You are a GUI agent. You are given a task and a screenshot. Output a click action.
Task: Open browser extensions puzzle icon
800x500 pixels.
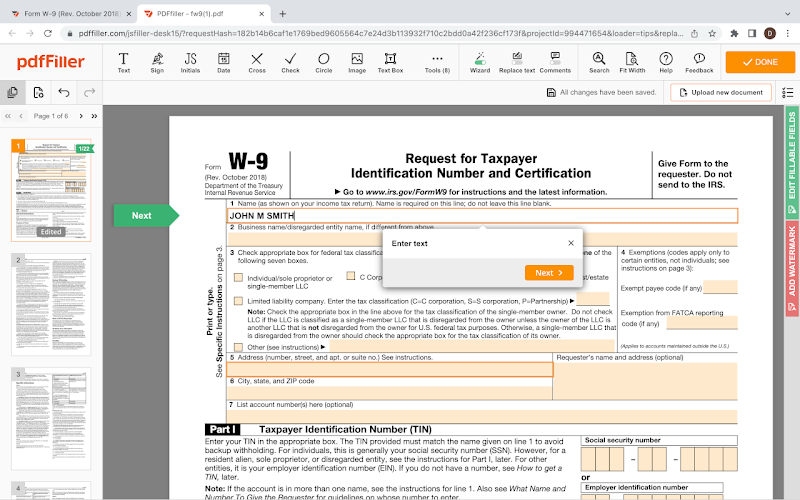point(734,34)
